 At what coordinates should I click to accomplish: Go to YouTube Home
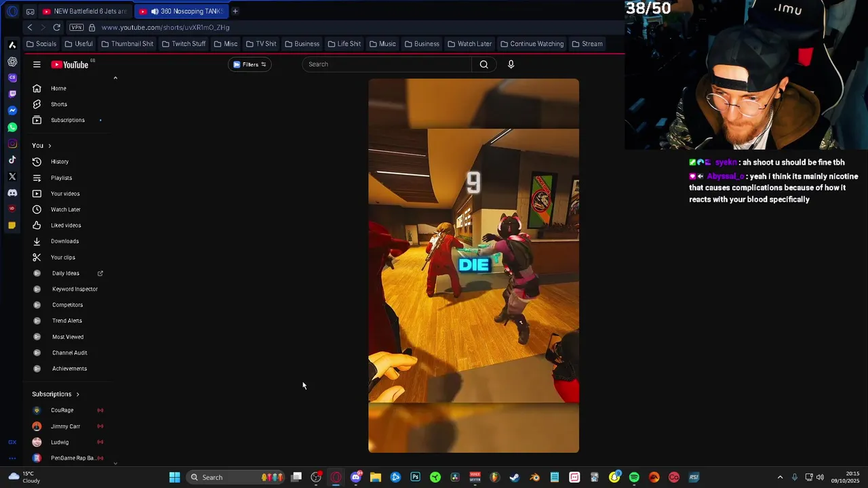pos(59,88)
